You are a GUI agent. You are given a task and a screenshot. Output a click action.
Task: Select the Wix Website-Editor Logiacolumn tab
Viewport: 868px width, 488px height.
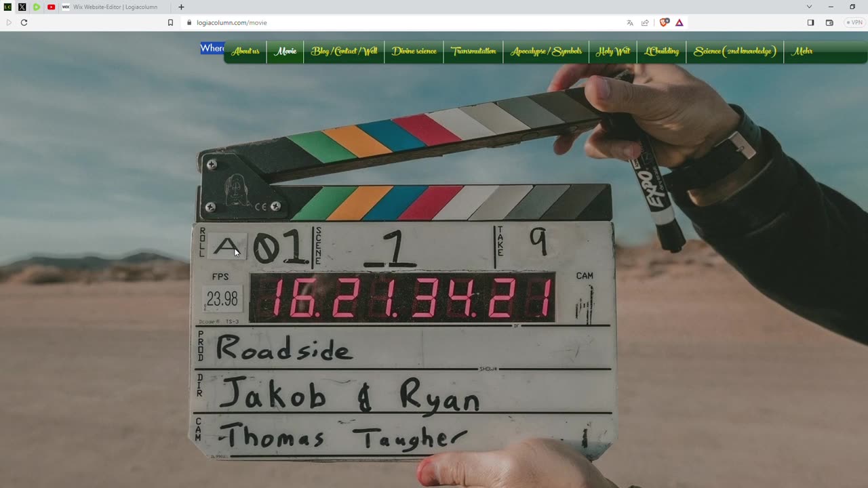click(115, 7)
